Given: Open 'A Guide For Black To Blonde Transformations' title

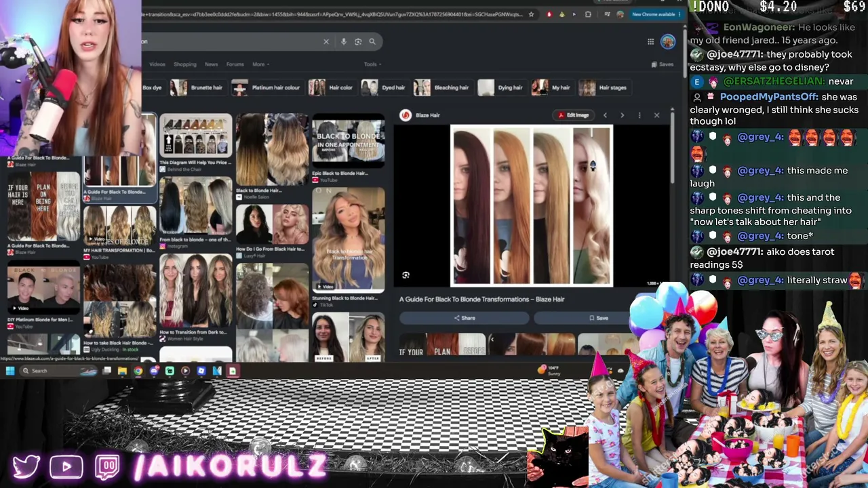Looking at the screenshot, I should 481,299.
